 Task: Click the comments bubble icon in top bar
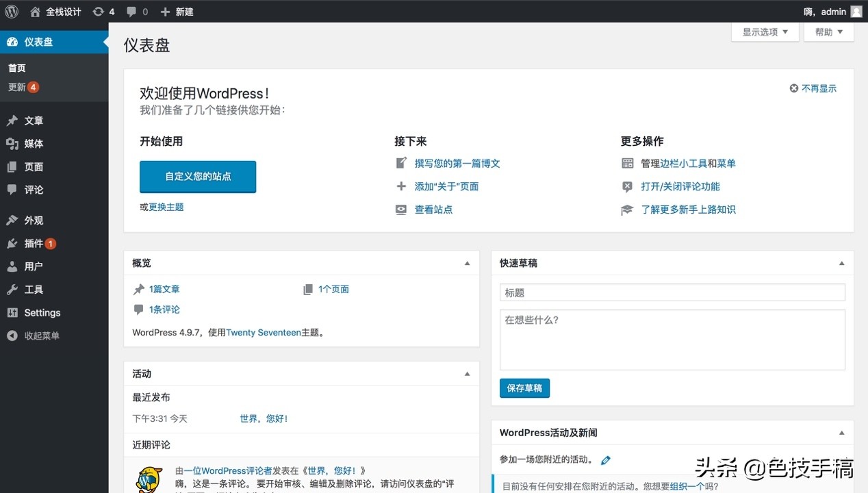pos(132,12)
